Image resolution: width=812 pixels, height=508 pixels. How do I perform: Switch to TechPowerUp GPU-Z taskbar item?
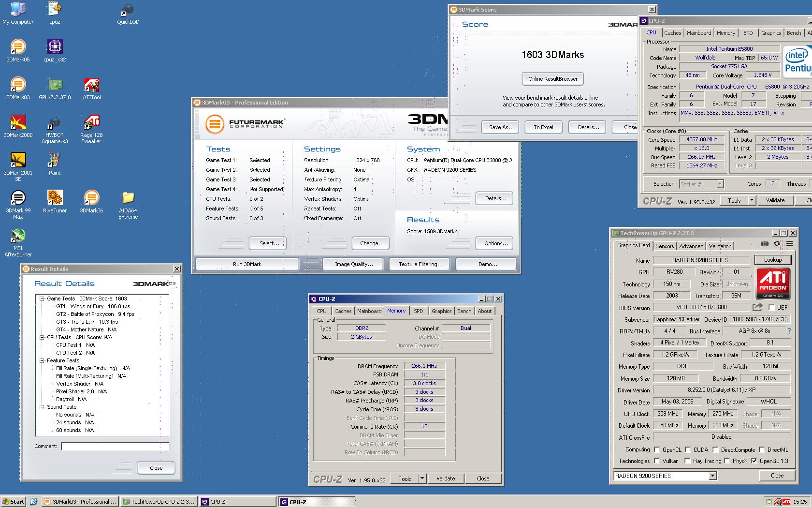click(159, 502)
